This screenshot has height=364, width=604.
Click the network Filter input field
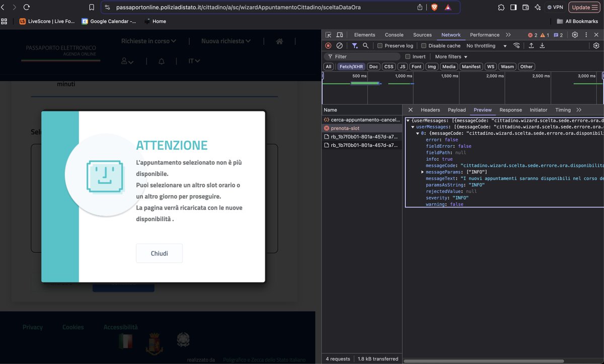(362, 57)
